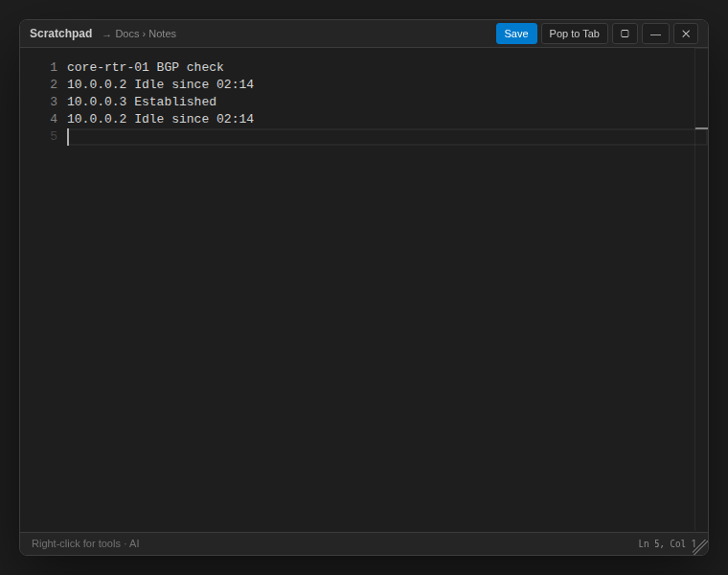This screenshot has height=575, width=728.
Task: Open the Docs breadcrumb link
Action: [x=127, y=34]
